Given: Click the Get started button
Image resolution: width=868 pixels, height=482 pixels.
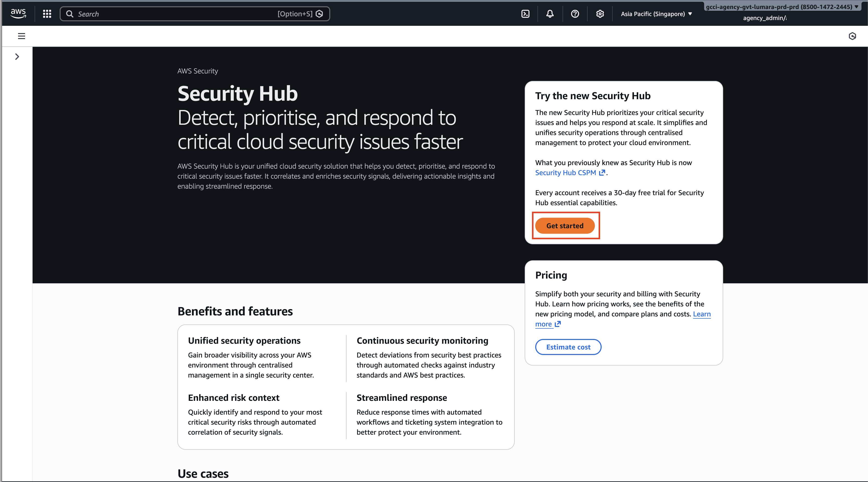Looking at the screenshot, I should coord(565,226).
